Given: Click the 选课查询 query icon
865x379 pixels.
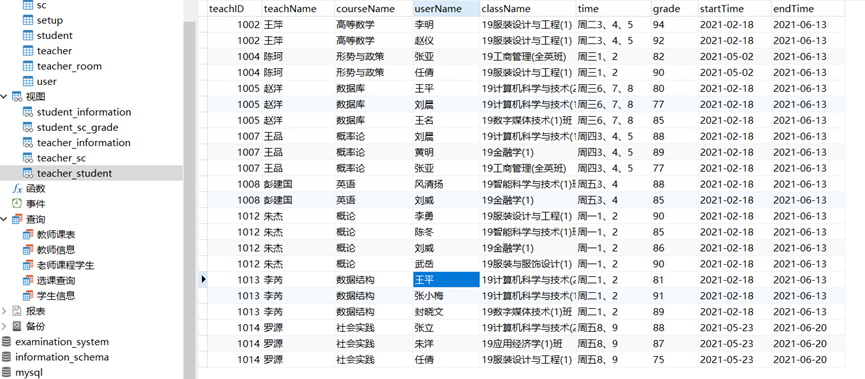Looking at the screenshot, I should pyautogui.click(x=28, y=280).
